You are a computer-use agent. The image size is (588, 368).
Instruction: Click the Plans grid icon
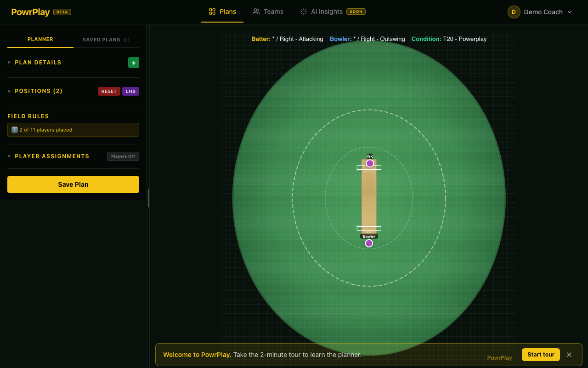212,11
